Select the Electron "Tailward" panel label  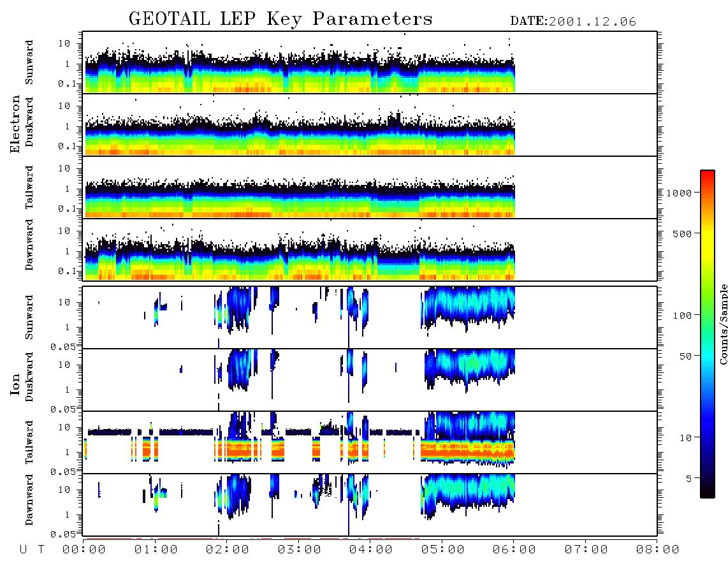coord(29,187)
